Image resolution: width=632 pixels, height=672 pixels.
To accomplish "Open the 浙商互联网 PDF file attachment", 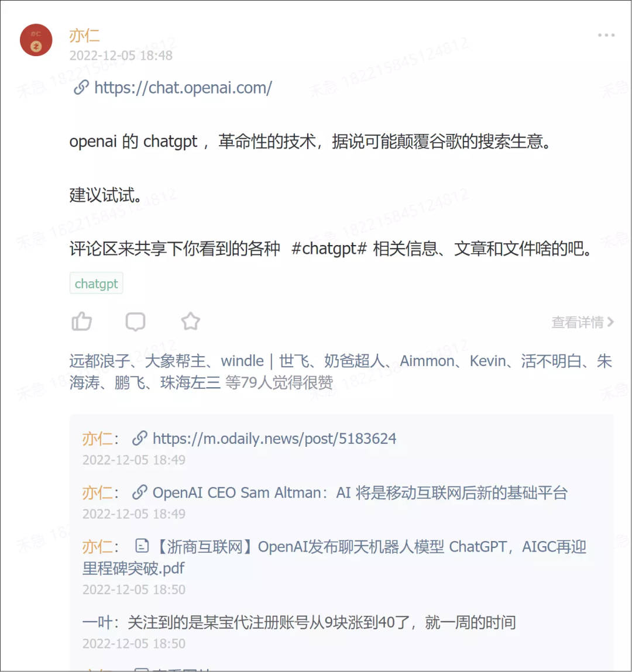I will [x=335, y=557].
